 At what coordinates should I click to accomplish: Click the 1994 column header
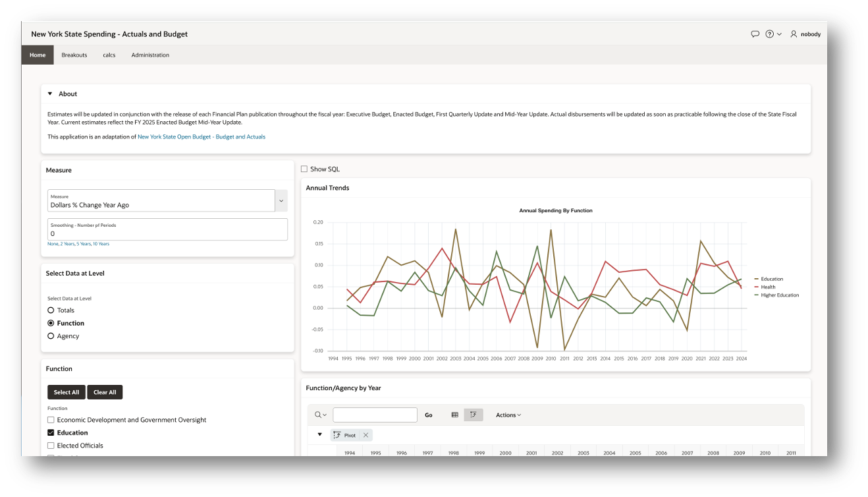point(350,453)
